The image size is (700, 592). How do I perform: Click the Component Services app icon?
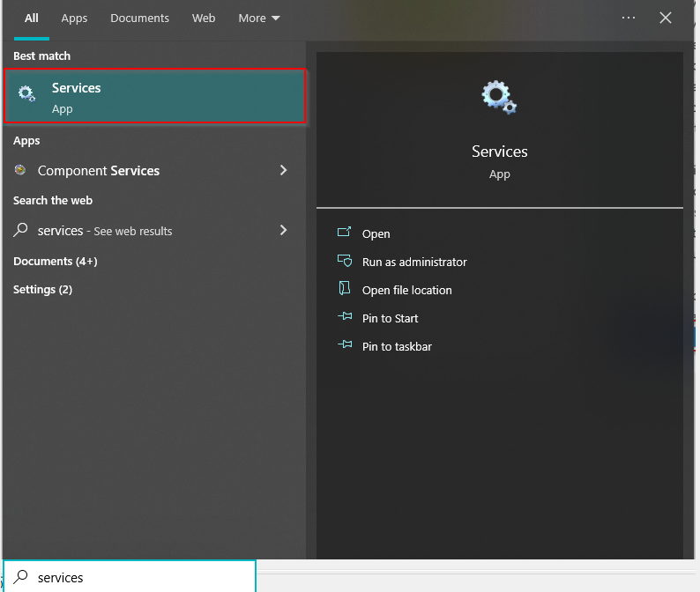pyautogui.click(x=20, y=171)
